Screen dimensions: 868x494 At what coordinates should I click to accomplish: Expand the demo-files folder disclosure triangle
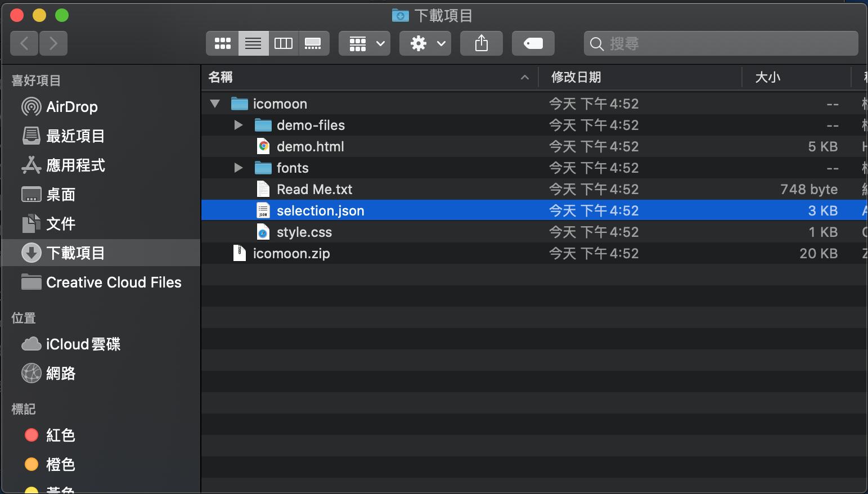tap(239, 125)
